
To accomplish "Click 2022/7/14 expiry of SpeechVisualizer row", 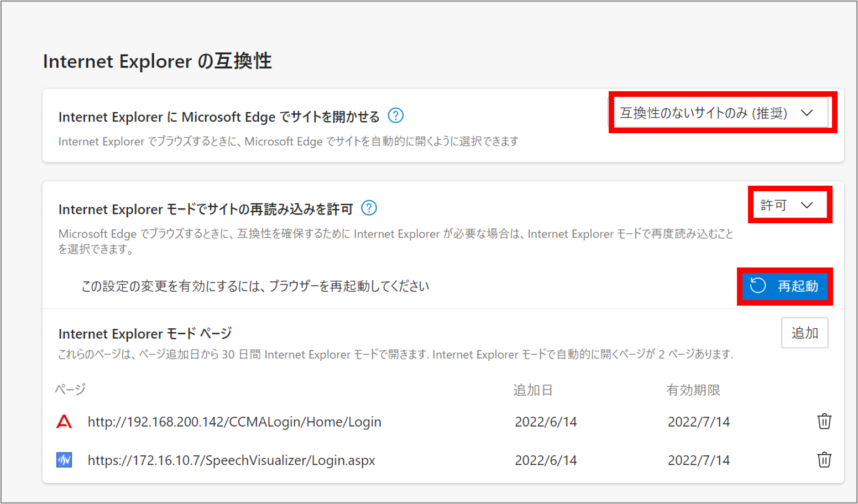I will [699, 460].
